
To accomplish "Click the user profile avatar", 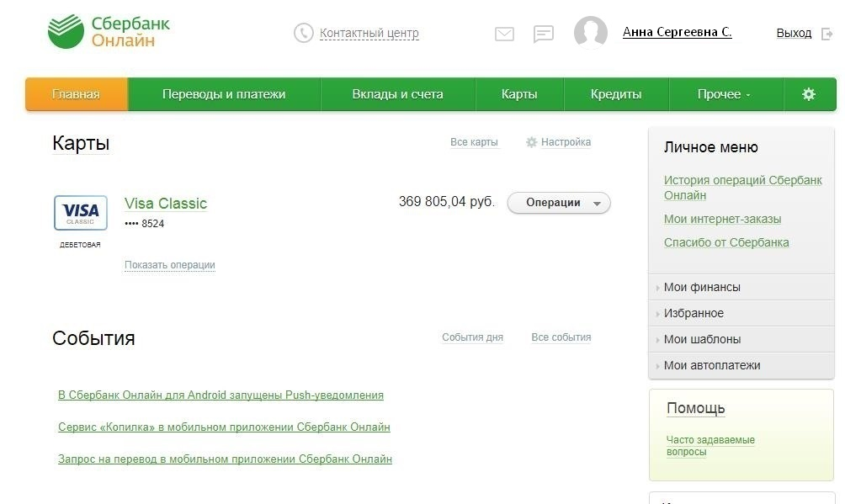I will tap(590, 33).
